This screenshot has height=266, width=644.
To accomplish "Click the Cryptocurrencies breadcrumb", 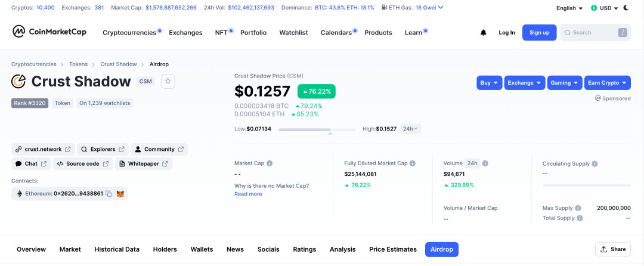I will pos(34,64).
